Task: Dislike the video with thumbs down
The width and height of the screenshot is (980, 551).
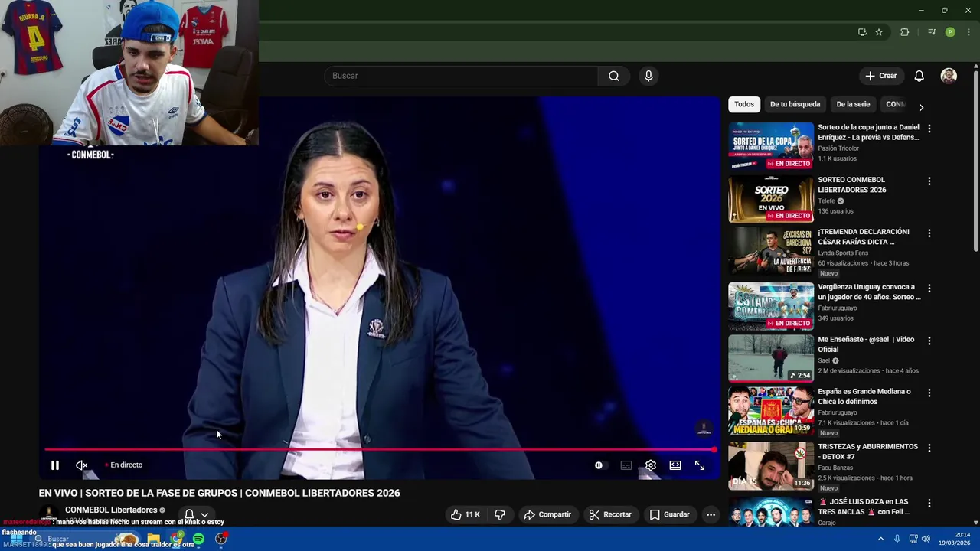Action: tap(500, 514)
